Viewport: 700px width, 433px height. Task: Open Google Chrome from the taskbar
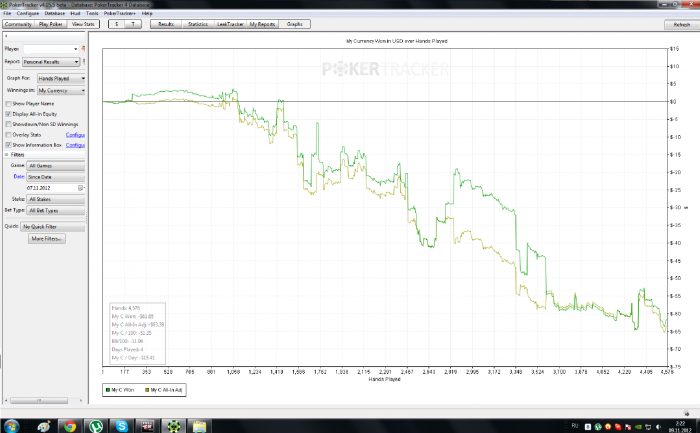(70, 426)
